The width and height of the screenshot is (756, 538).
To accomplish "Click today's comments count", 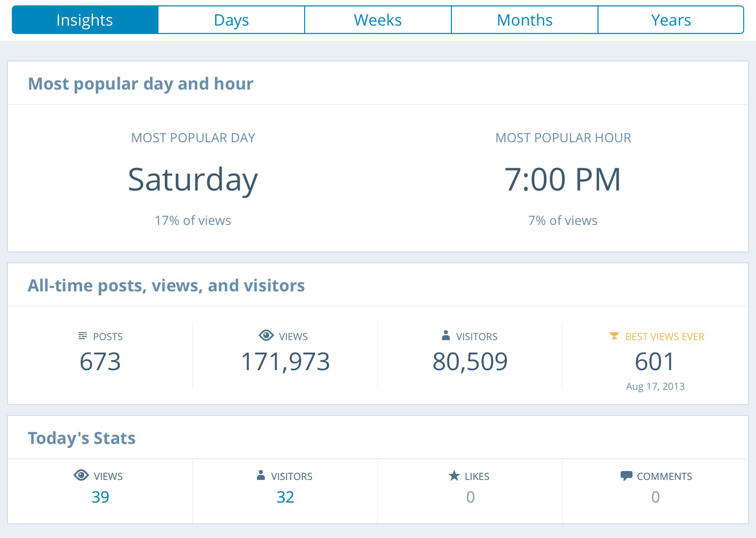I will point(656,497).
